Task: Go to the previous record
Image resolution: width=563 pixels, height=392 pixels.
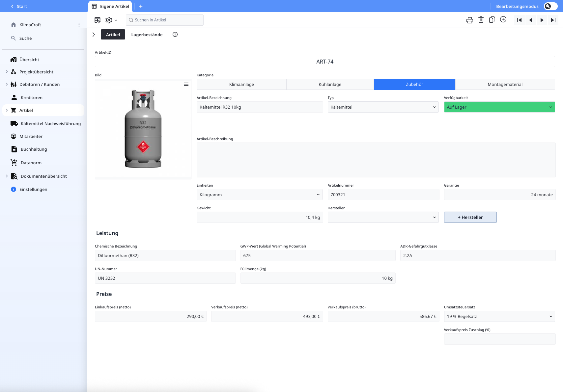Action: point(530,20)
